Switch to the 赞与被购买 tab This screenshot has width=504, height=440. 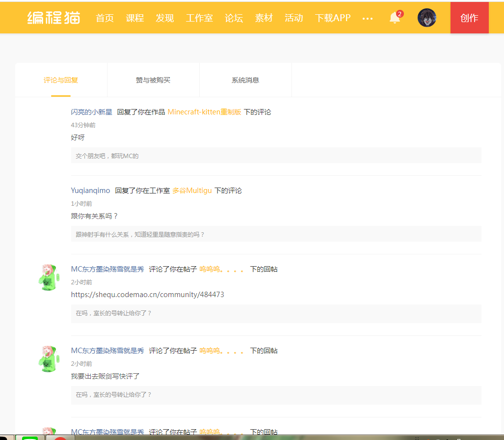point(153,80)
